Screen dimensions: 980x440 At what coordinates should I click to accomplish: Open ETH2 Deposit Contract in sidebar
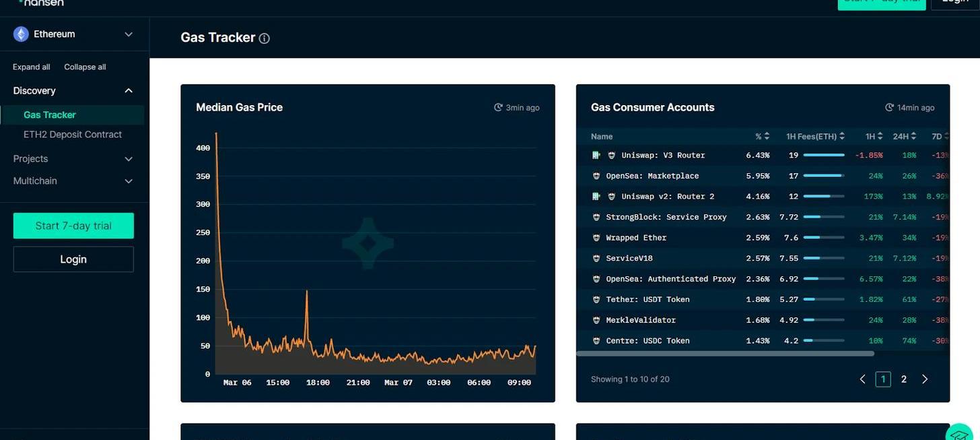pyautogui.click(x=73, y=135)
